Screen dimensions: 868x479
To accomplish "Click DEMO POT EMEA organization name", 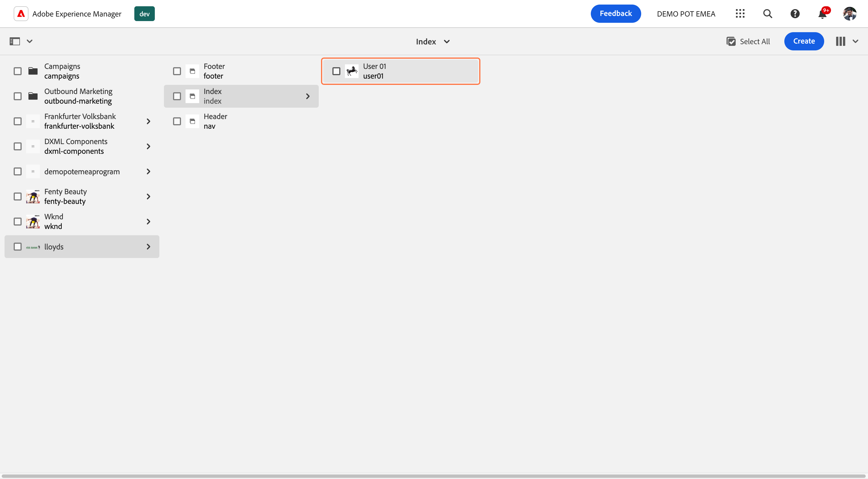I will (686, 14).
